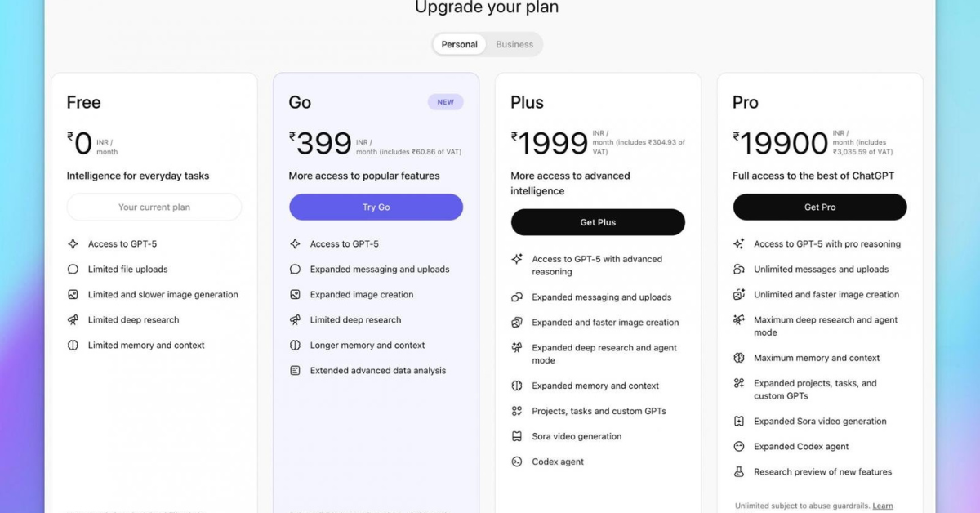Click the Your current plan button
Screen dimensions: 980x513
click(154, 207)
